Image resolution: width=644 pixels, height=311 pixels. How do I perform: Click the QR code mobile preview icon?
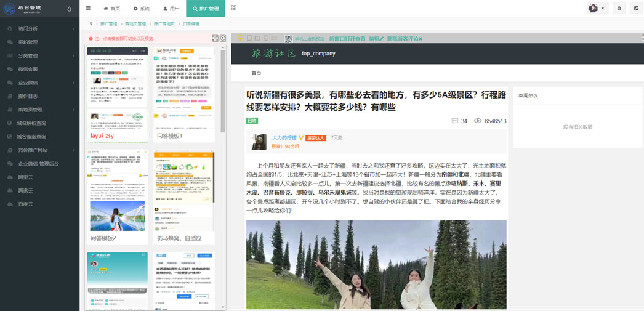point(288,38)
